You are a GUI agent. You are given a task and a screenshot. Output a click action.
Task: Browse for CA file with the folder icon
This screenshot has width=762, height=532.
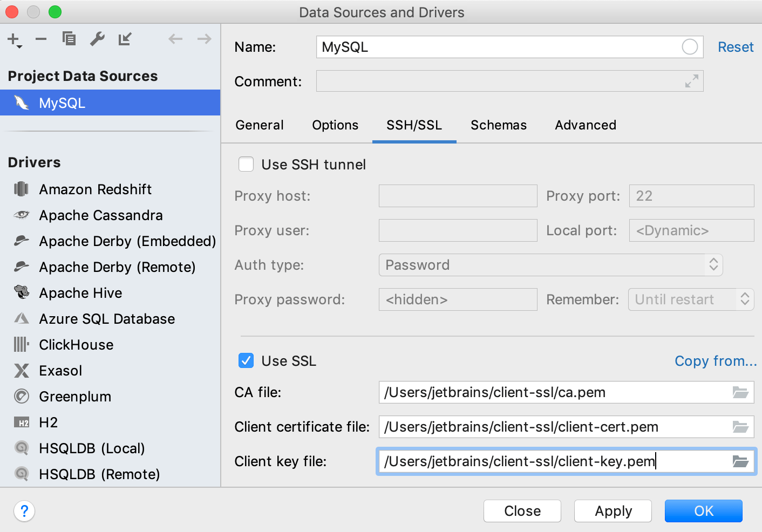pyautogui.click(x=740, y=392)
